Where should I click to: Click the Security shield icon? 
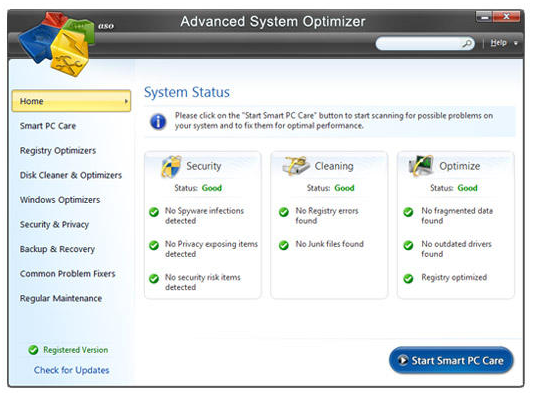[x=171, y=167]
